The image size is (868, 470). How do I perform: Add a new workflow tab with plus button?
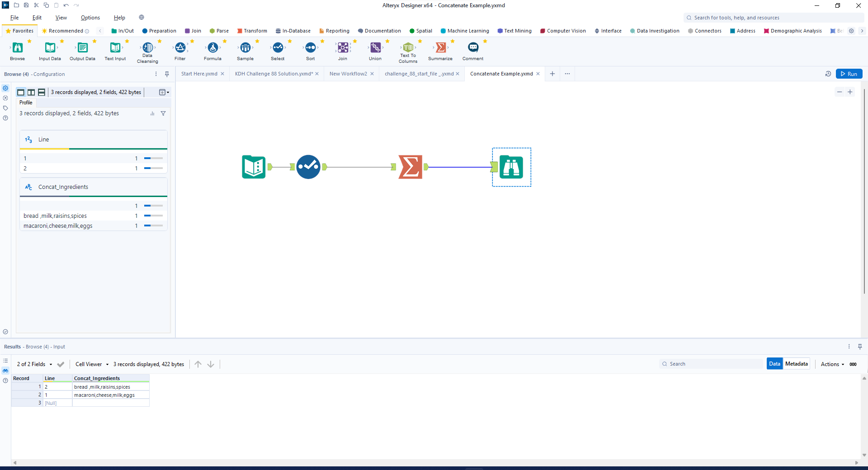[552, 74]
